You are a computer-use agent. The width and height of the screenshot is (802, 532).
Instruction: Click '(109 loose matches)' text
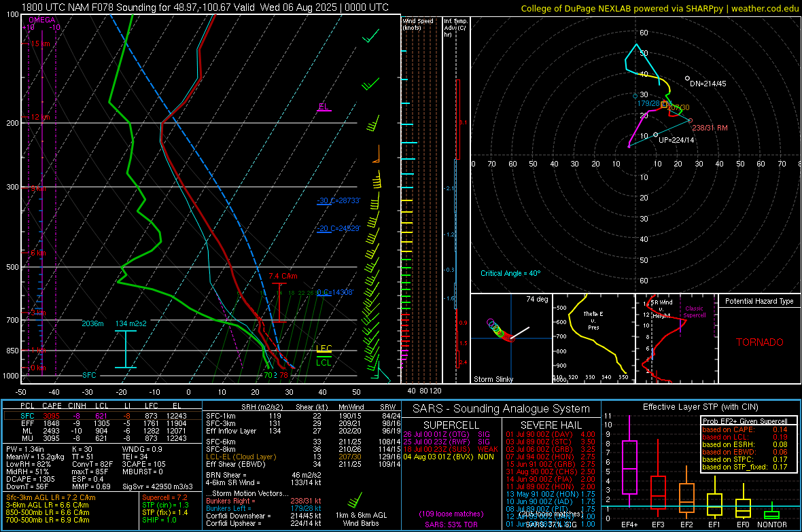pos(451,514)
